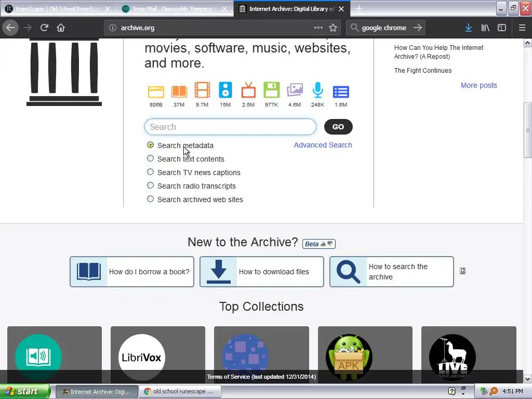Screen dimensions: 532x399
Task: Open the downloads arrow in toolbar
Action: [469, 28]
